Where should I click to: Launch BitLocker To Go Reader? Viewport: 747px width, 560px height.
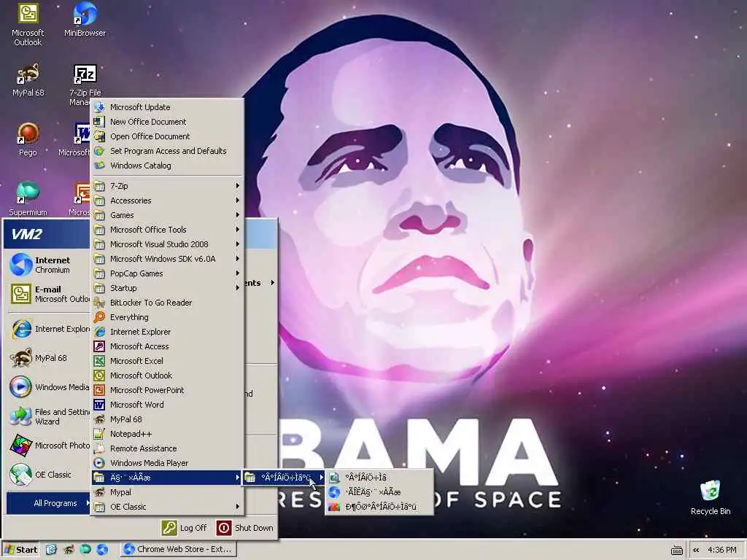pyautogui.click(x=167, y=303)
